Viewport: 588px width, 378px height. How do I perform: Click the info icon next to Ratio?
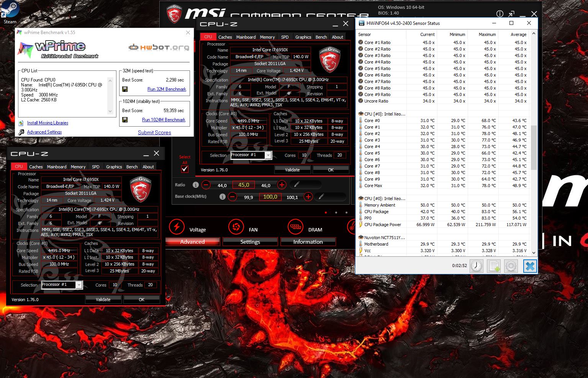pos(195,185)
